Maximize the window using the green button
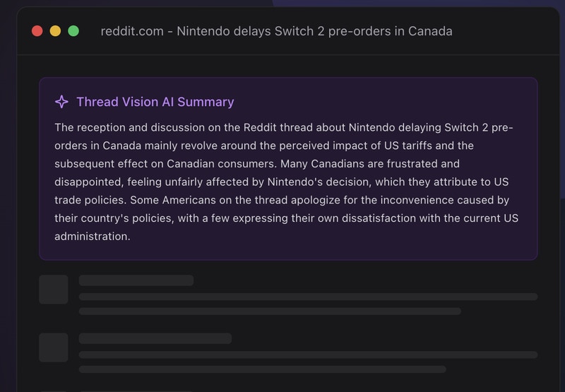Viewport: 565px width, 392px height. (x=73, y=31)
